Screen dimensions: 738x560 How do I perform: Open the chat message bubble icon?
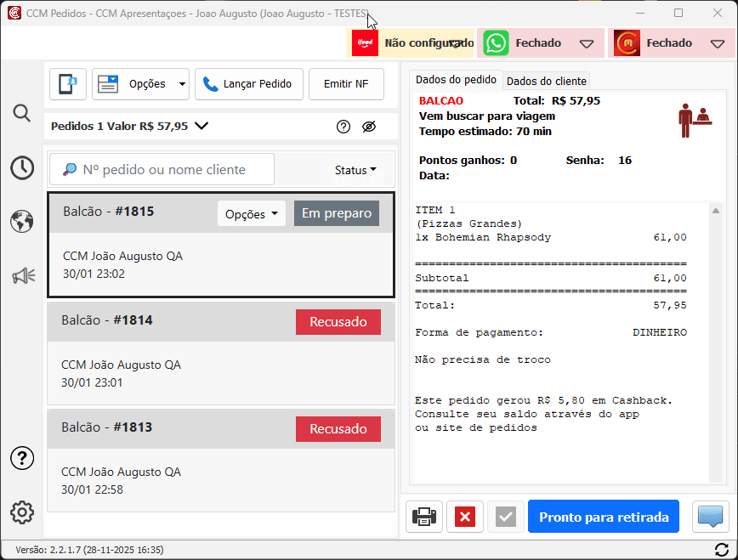tap(711, 517)
